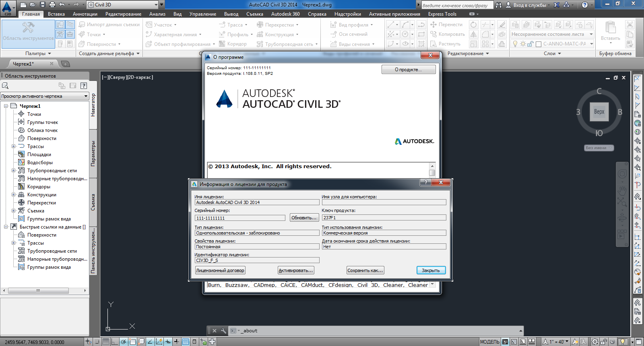The width and height of the screenshot is (644, 346).
Task: Toggle polar tracking in status bar
Action: click(124, 342)
